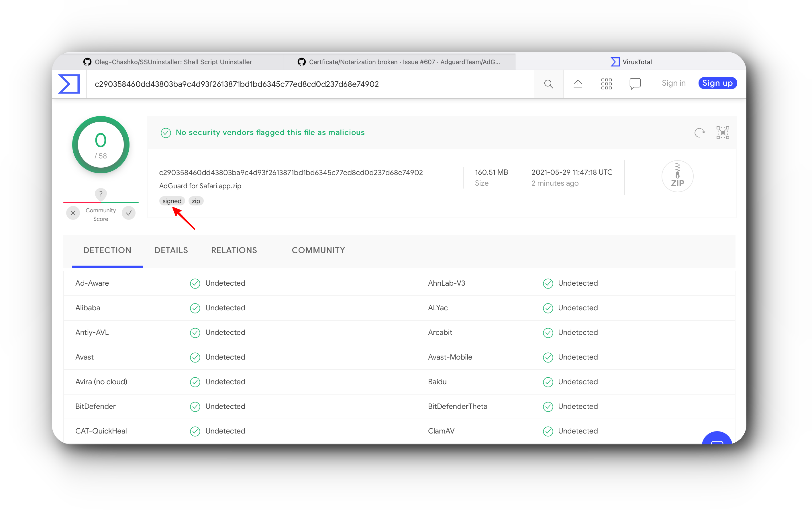Click the signed tag
Image resolution: width=812 pixels, height=510 pixels.
(172, 201)
